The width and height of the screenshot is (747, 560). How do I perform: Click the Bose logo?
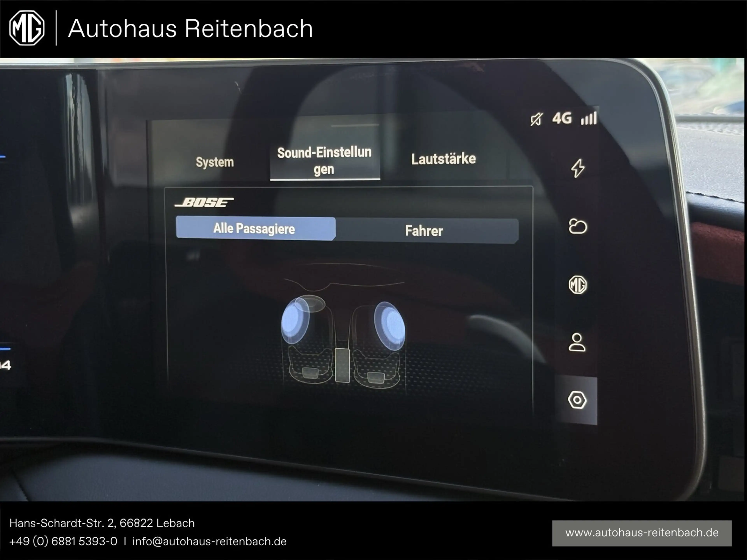[204, 203]
